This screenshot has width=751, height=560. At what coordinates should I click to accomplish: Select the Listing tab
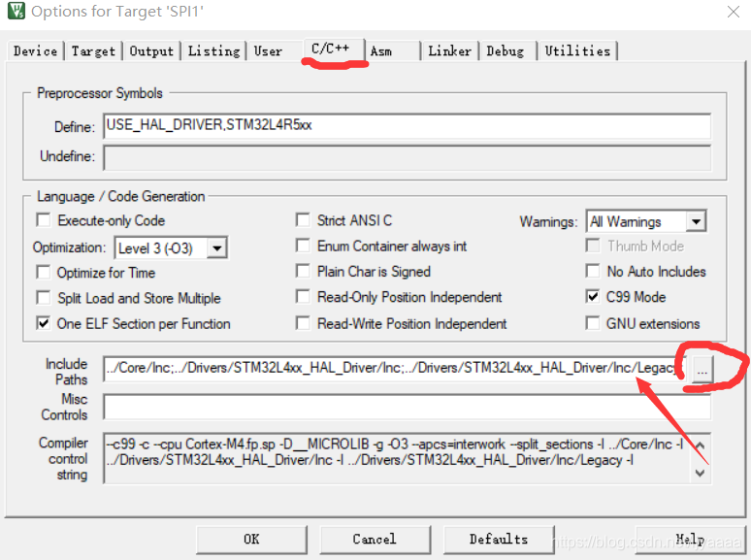213,50
